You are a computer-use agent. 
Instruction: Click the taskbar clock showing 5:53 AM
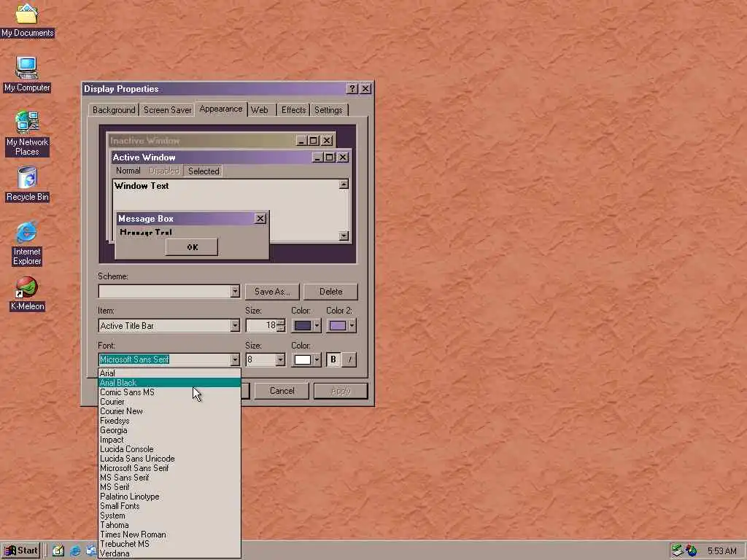pyautogui.click(x=721, y=551)
